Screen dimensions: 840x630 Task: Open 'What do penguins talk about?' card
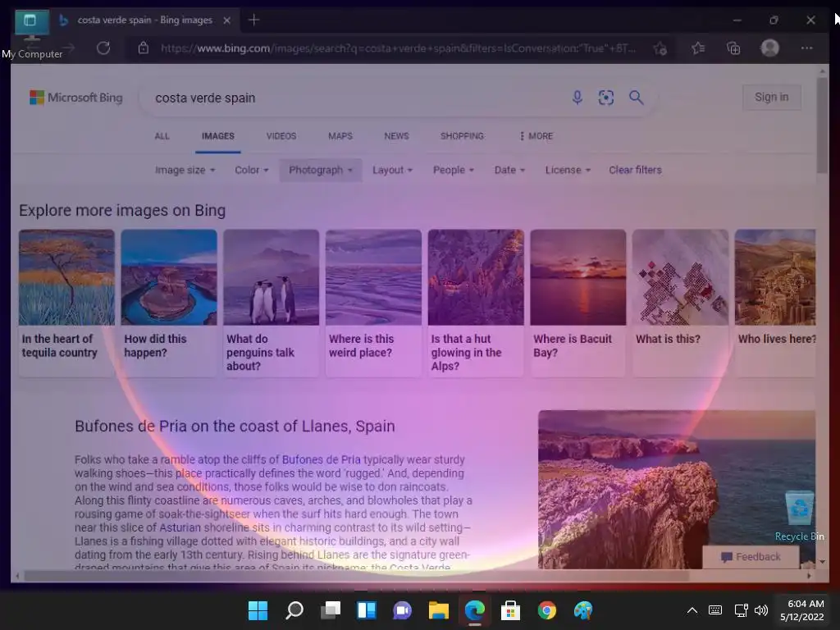tap(271, 303)
